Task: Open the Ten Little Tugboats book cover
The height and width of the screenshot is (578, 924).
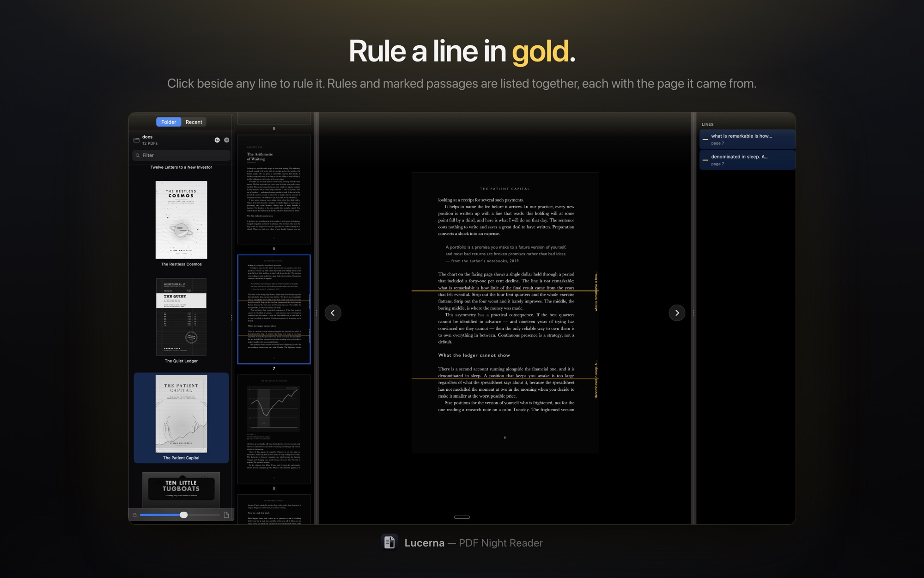Action: click(181, 489)
